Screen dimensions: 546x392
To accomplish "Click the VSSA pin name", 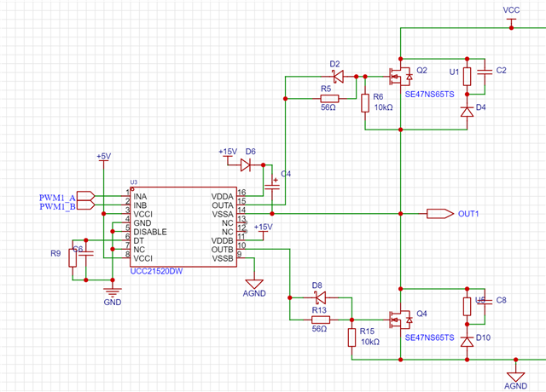I will tap(223, 214).
